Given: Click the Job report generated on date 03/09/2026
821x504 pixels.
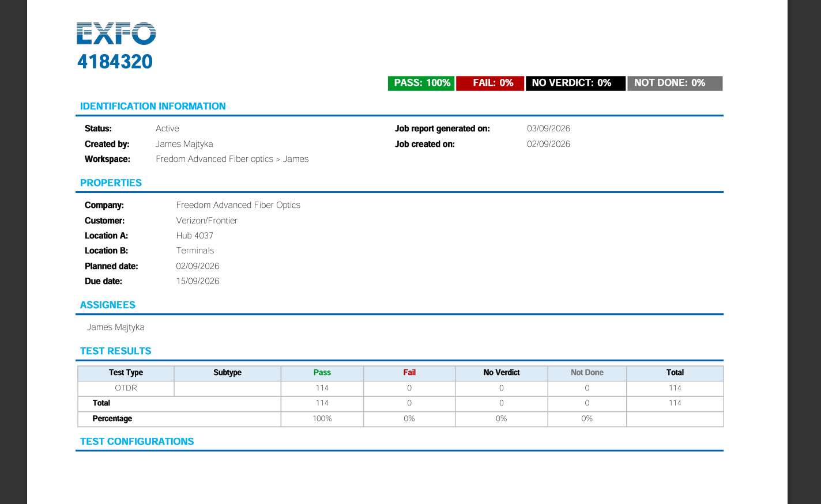Looking at the screenshot, I should coord(548,128).
